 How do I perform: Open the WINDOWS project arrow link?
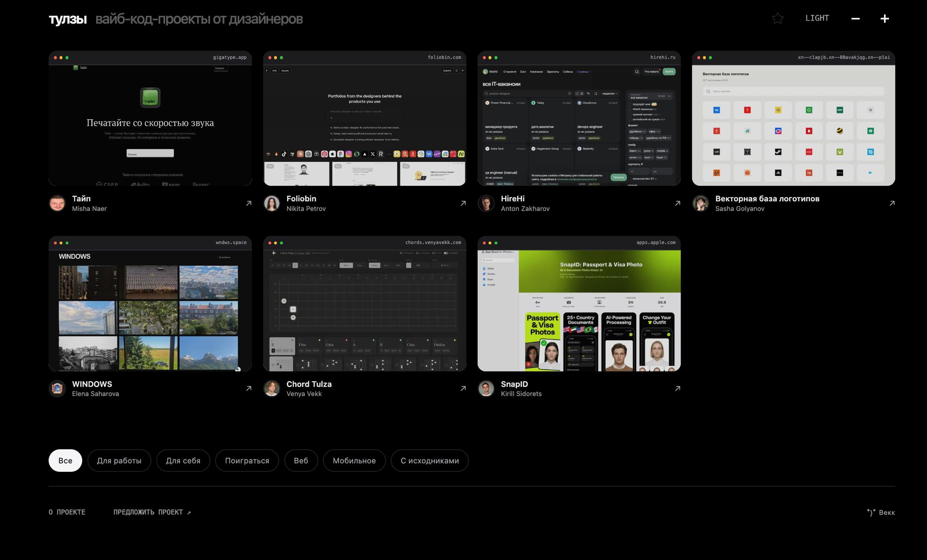point(249,388)
